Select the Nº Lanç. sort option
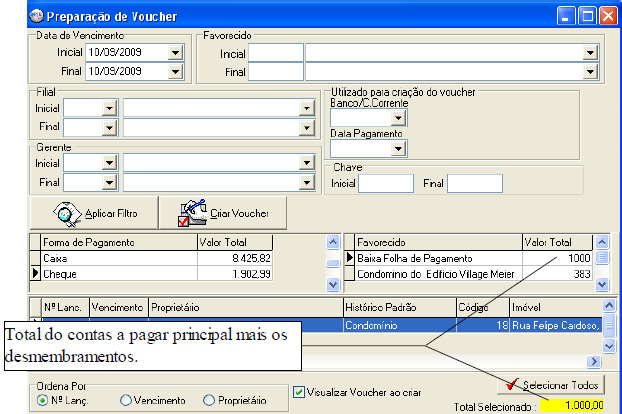 tap(44, 400)
